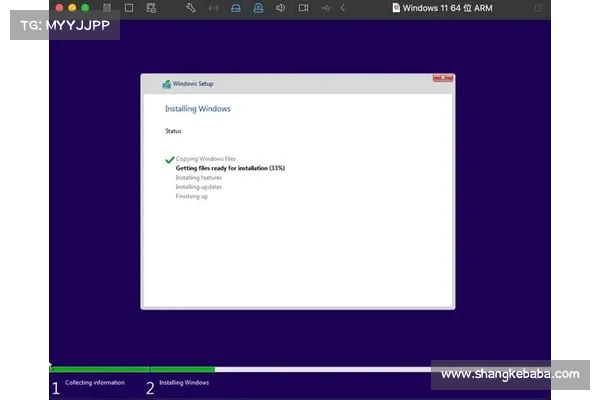600x400 pixels.
Task: Click the "Windows Setup" dialog title text
Action: 193,83
